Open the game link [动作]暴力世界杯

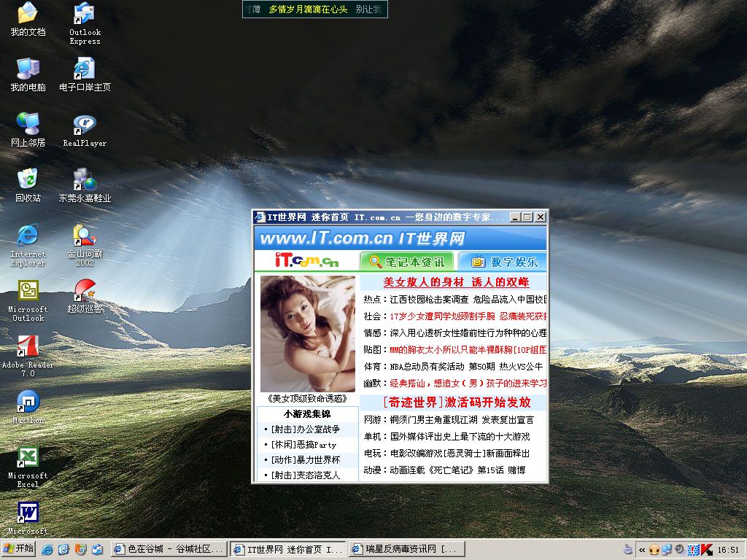point(306,460)
